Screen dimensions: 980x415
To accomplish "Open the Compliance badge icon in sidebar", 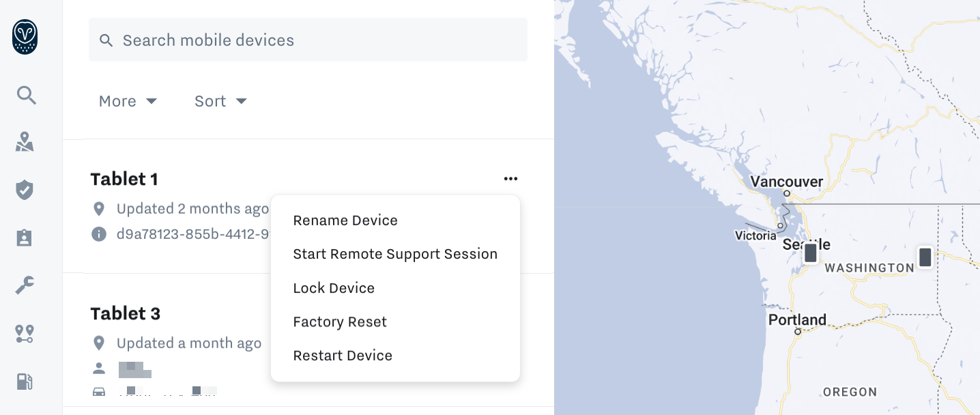I will pyautogui.click(x=25, y=238).
